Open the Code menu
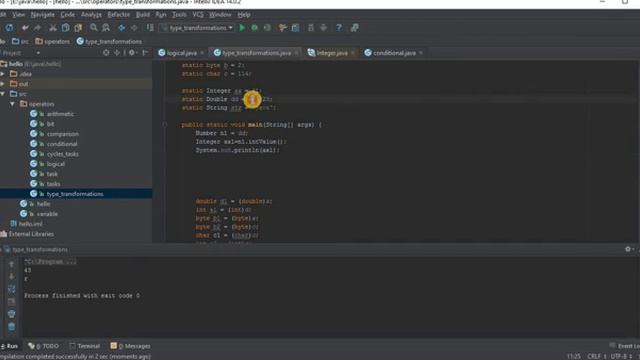This screenshot has height=360, width=640. (x=67, y=15)
